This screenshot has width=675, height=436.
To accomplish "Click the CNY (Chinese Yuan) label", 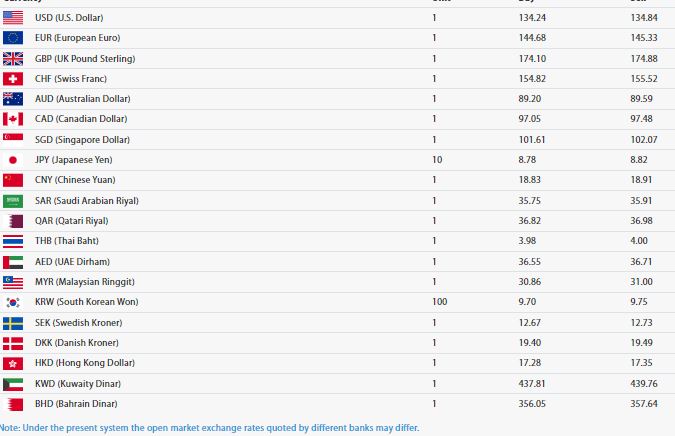I will (x=75, y=180).
